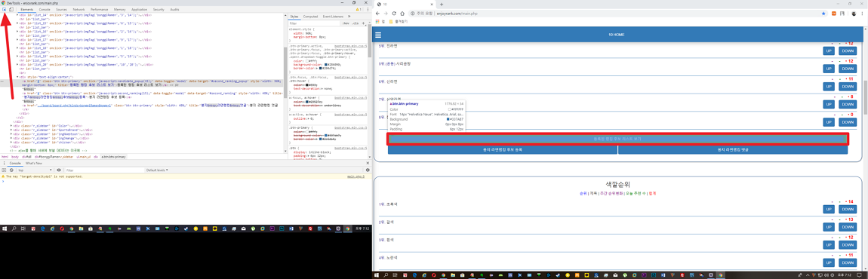Open DevTools three-dot customize menu
868x279 pixels.
pyautogui.click(x=368, y=9)
